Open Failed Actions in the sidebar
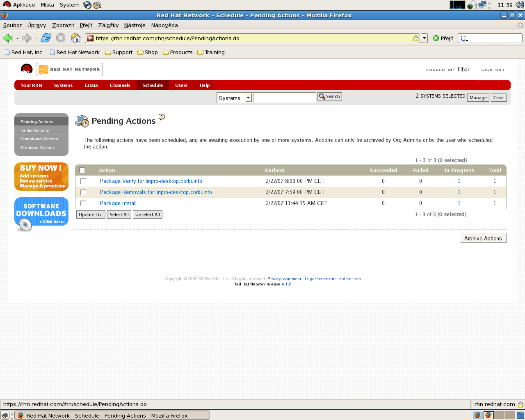Screen dimensions: 525x420 pyautogui.click(x=34, y=130)
